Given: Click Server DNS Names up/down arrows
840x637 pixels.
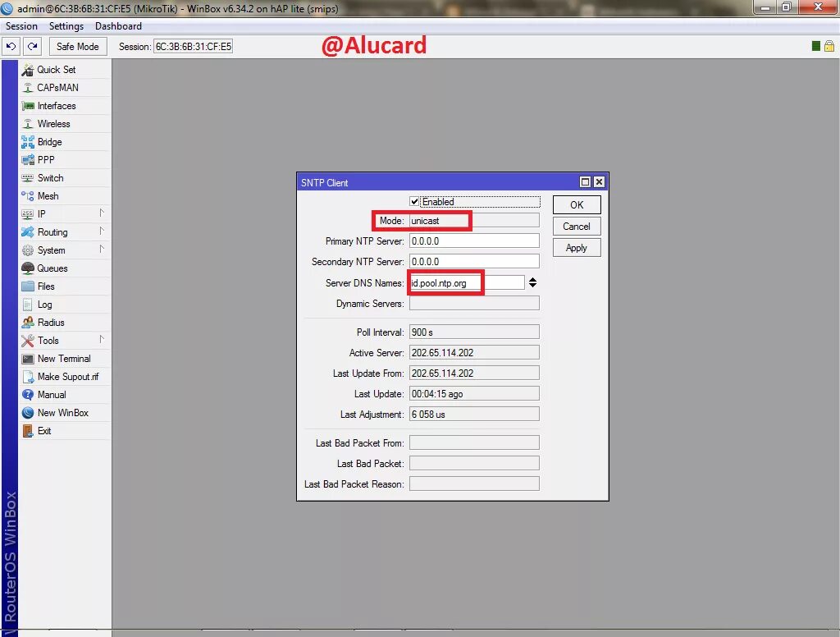Looking at the screenshot, I should tap(532, 282).
